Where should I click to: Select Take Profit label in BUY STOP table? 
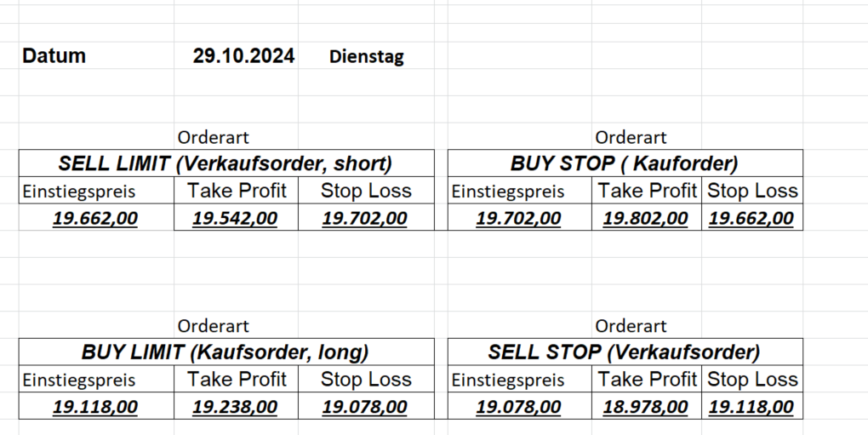(x=647, y=191)
